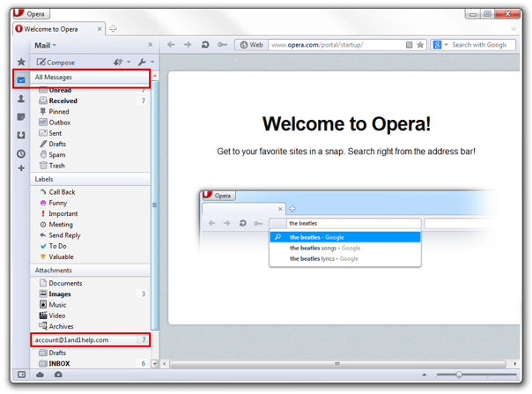
Task: Open the Trash folder
Action: (x=90, y=166)
